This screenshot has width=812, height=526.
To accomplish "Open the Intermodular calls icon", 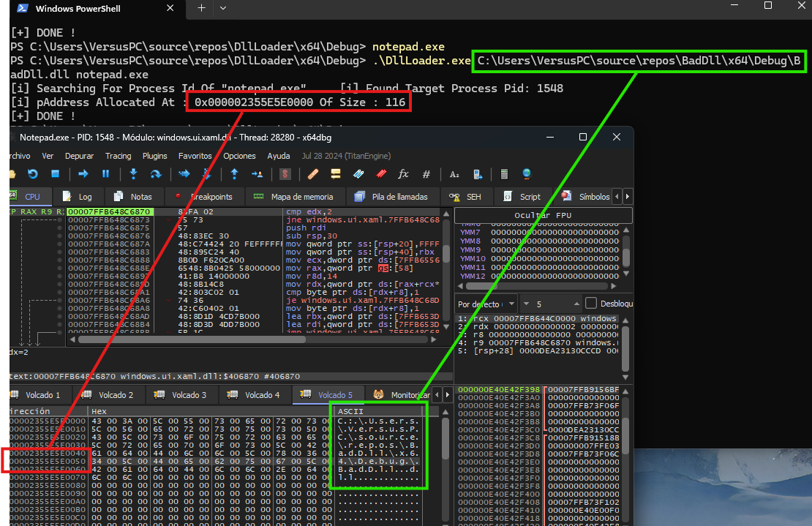I will coord(478,174).
